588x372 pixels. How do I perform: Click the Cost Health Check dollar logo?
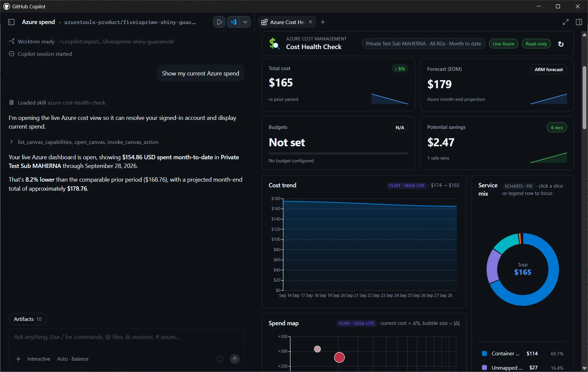pos(274,43)
